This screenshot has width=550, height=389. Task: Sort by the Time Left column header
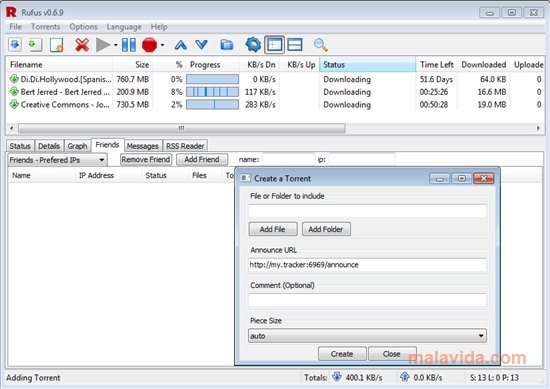coord(437,65)
